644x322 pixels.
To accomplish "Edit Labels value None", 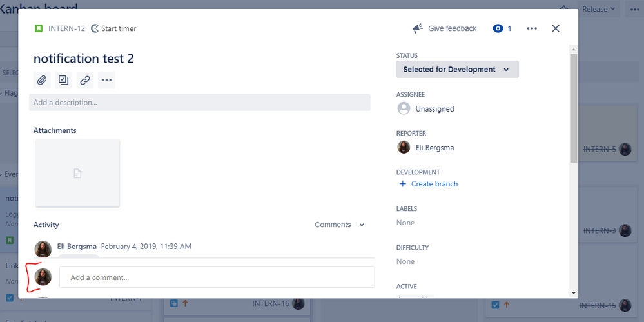I will (405, 223).
